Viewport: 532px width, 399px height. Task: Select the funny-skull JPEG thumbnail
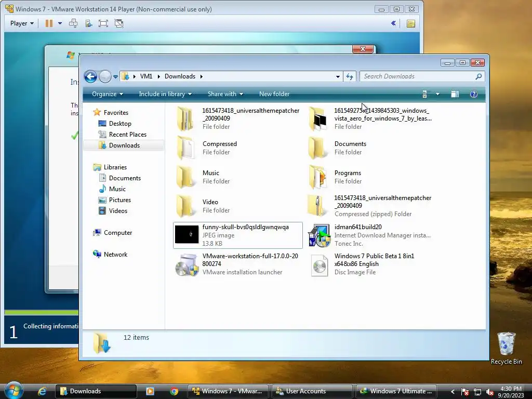coord(187,234)
